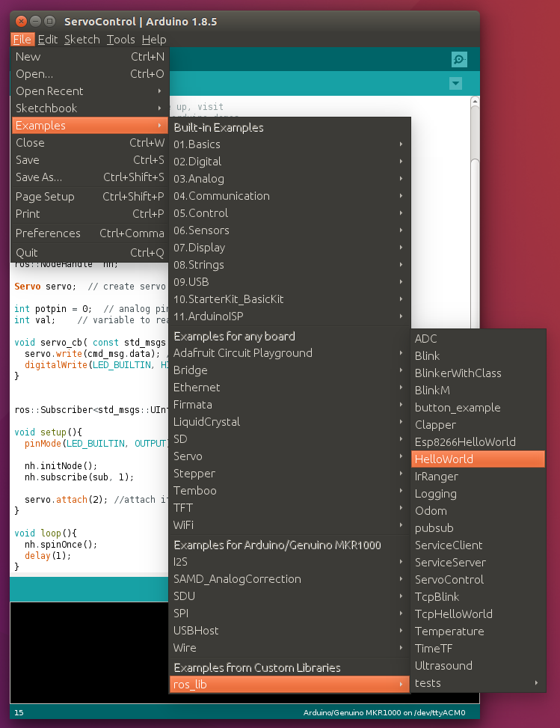This screenshot has width=560, height=728.
Task: Expand the Open Recent submenu
Action: pyautogui.click(x=90, y=91)
